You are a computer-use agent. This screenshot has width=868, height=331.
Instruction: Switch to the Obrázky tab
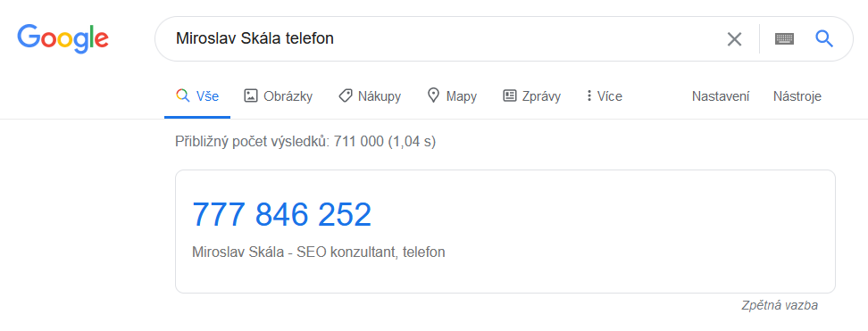point(279,96)
